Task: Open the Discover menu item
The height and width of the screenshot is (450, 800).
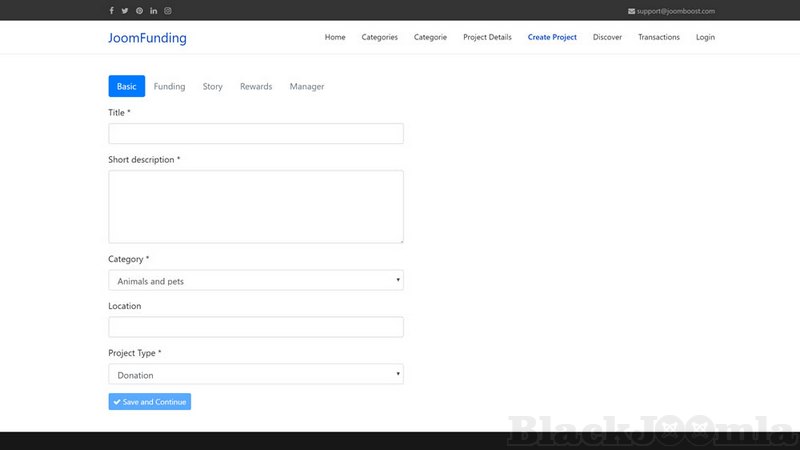Action: pos(607,38)
